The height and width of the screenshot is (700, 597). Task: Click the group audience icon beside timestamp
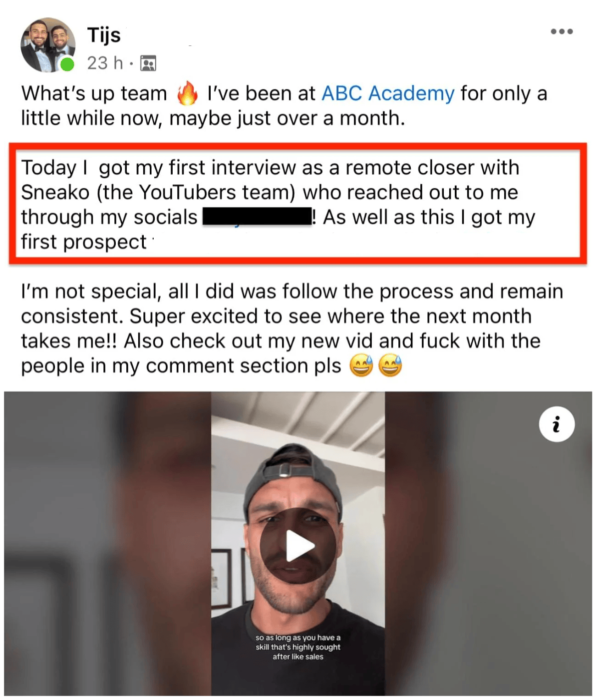[148, 63]
